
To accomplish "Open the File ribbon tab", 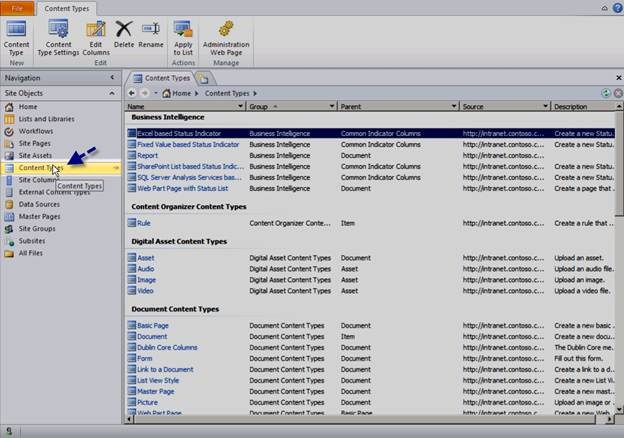I will 17,8.
